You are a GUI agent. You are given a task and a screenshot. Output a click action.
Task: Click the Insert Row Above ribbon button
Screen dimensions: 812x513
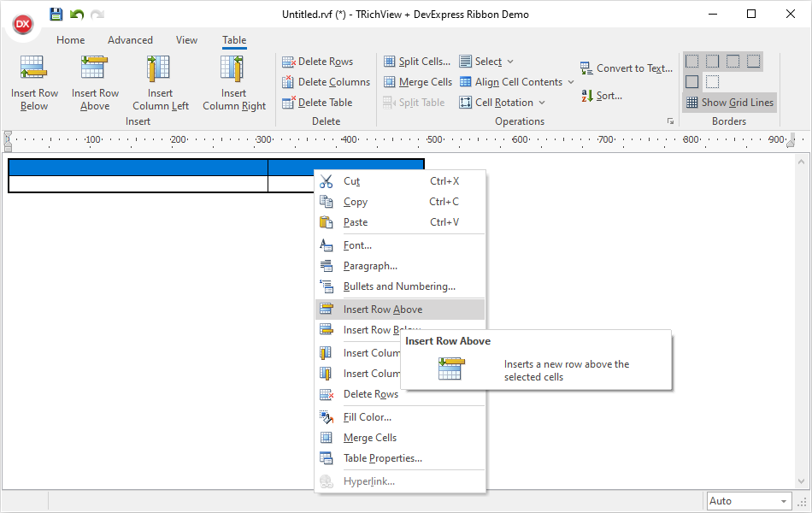[95, 84]
